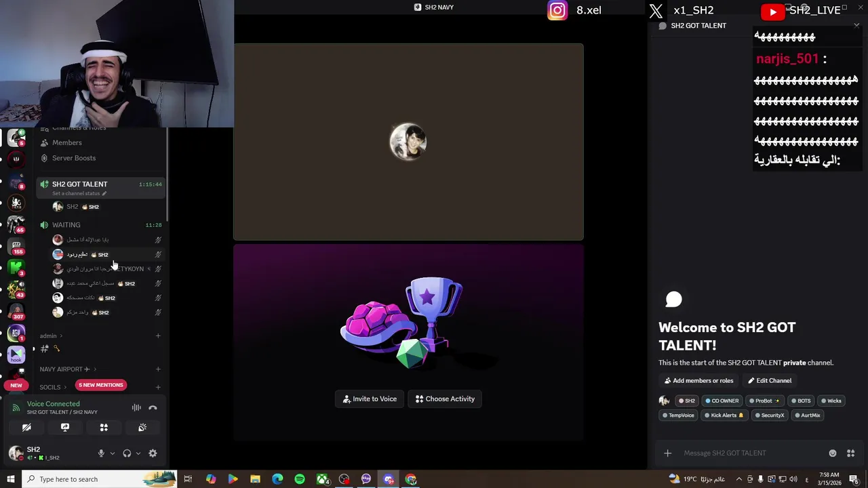868x488 pixels.
Task: Open the hook server icon
Action: tap(16, 354)
